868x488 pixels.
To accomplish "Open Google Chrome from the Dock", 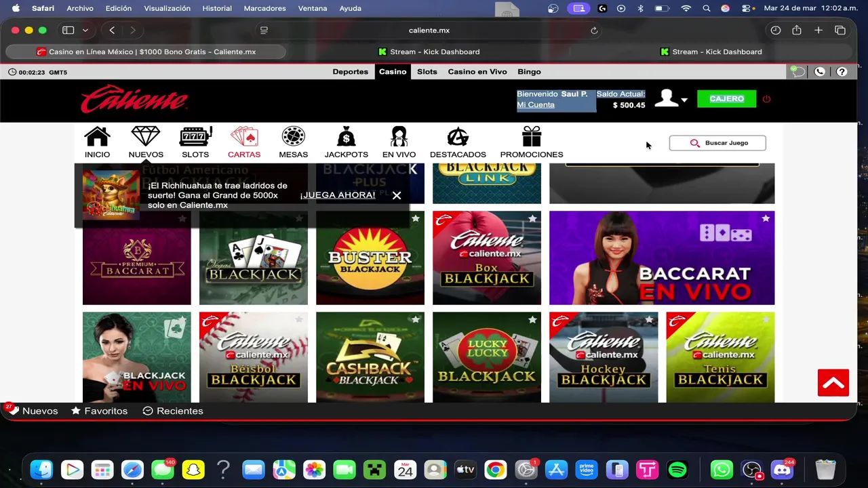I will (495, 470).
